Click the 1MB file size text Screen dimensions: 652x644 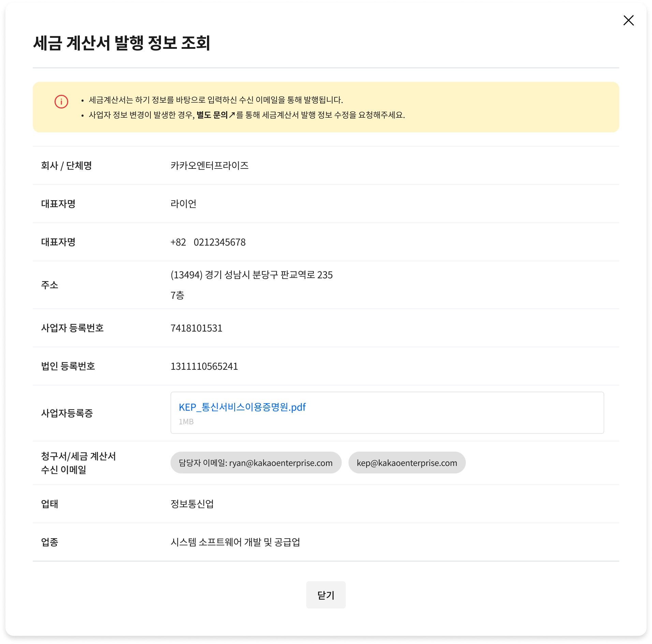(186, 422)
